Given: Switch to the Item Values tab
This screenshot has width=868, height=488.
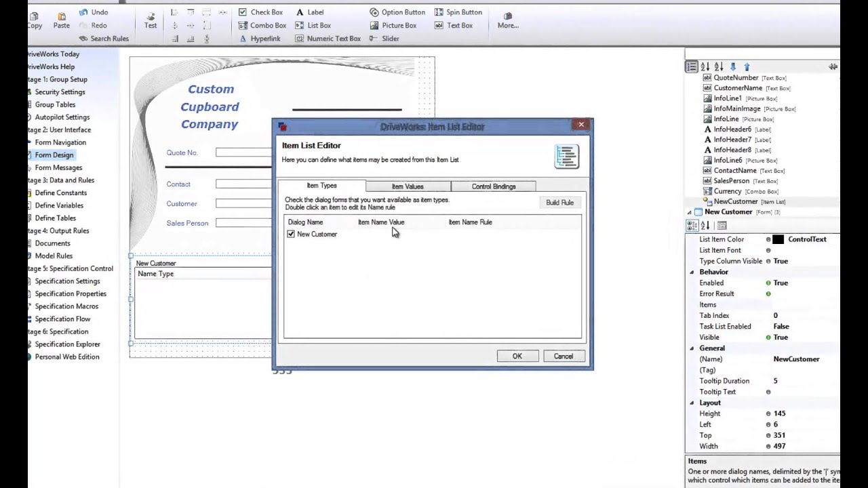Looking at the screenshot, I should coord(408,186).
